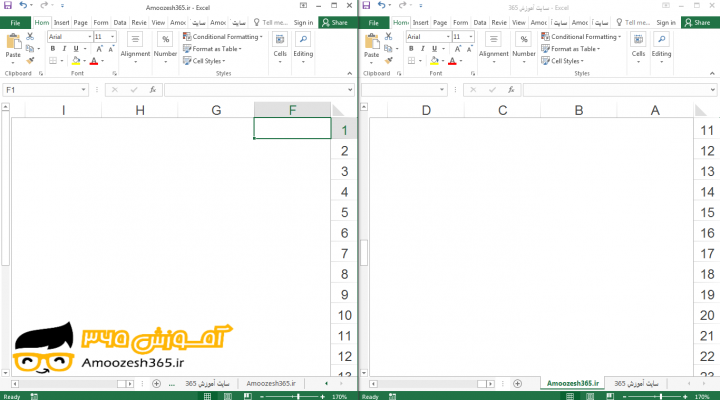The image size is (720, 400).
Task: Toggle Underline in left window Font group
Action: coord(76,48)
